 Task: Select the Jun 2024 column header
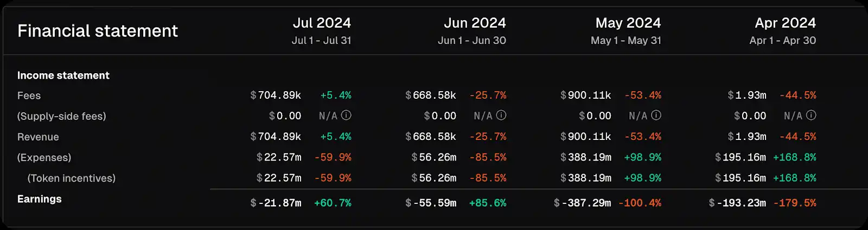[x=475, y=23]
